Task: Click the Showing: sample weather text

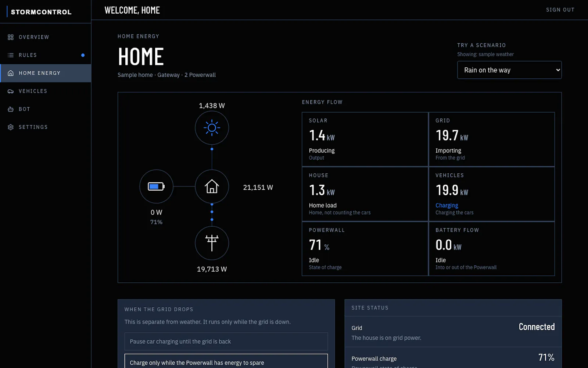Action: (x=485, y=54)
